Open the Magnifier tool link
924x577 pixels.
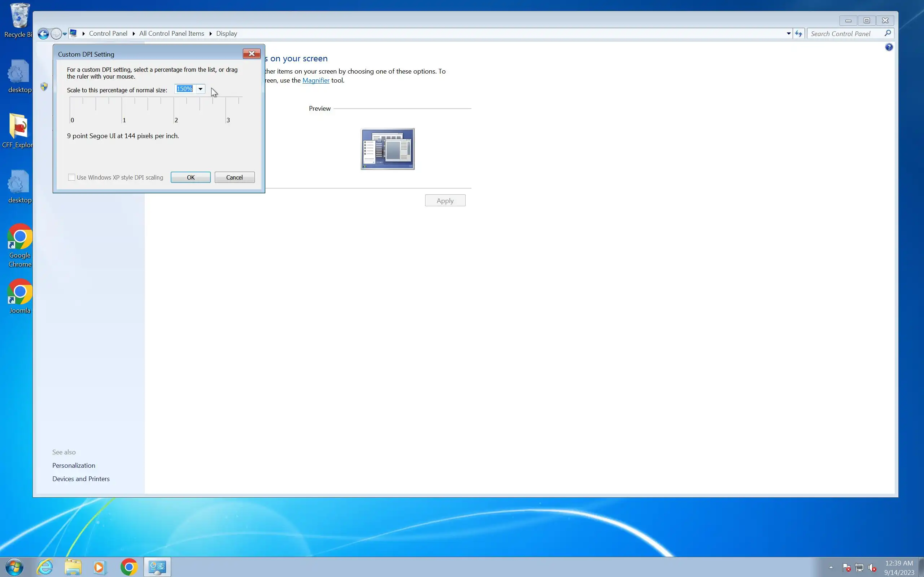[x=316, y=80]
